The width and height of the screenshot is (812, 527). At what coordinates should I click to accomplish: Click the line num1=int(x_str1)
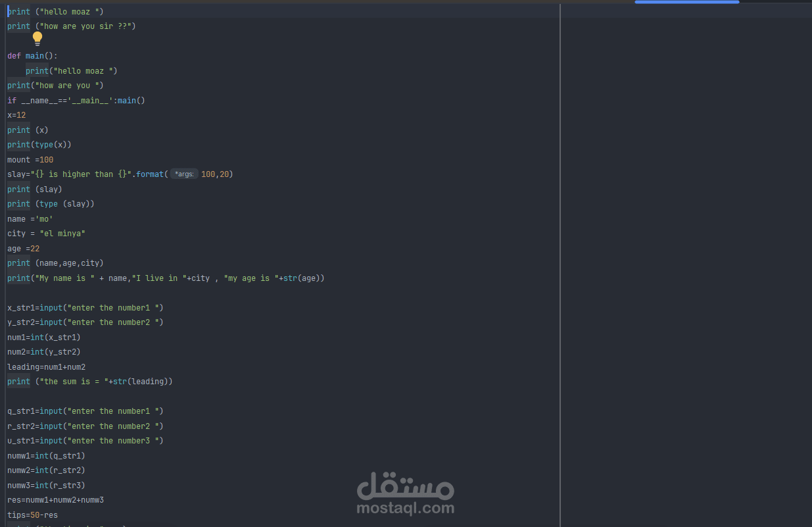tap(44, 338)
